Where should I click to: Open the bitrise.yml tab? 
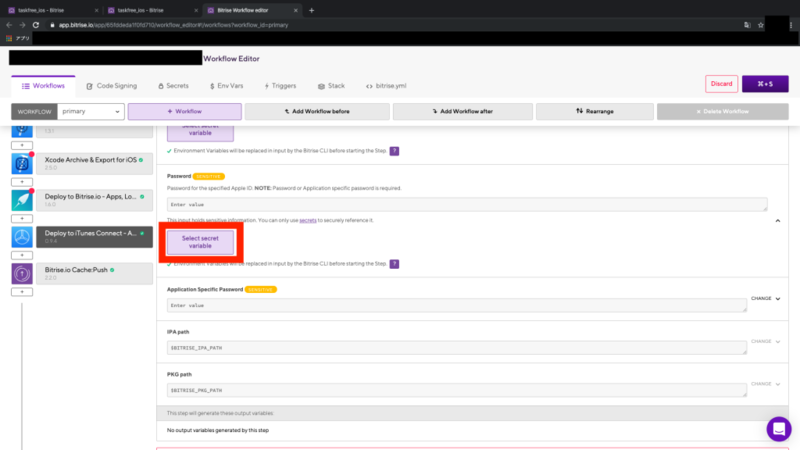pos(386,86)
